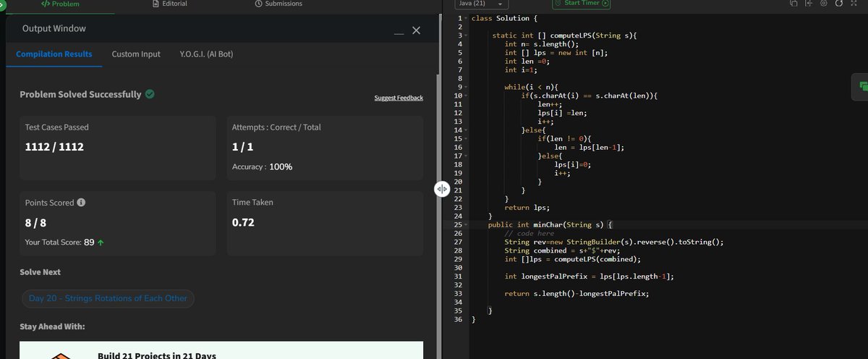Click line number 36 in the gutter
This screenshot has height=359, width=868.
click(x=458, y=319)
